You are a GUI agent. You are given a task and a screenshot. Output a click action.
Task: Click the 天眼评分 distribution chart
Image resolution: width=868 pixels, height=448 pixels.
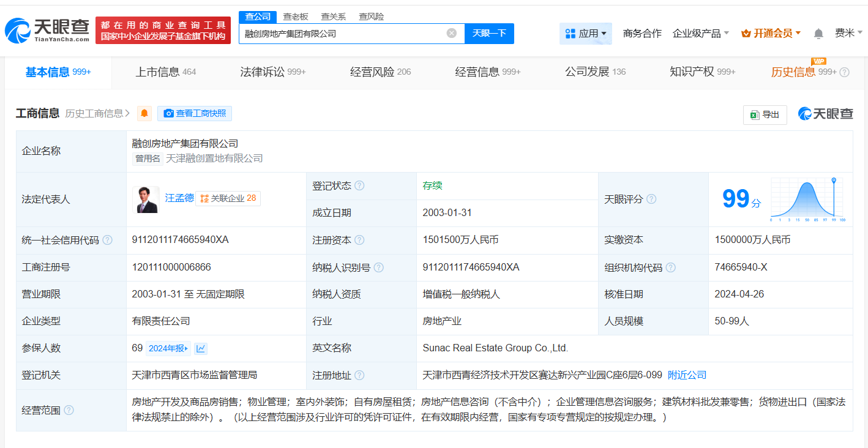point(807,200)
